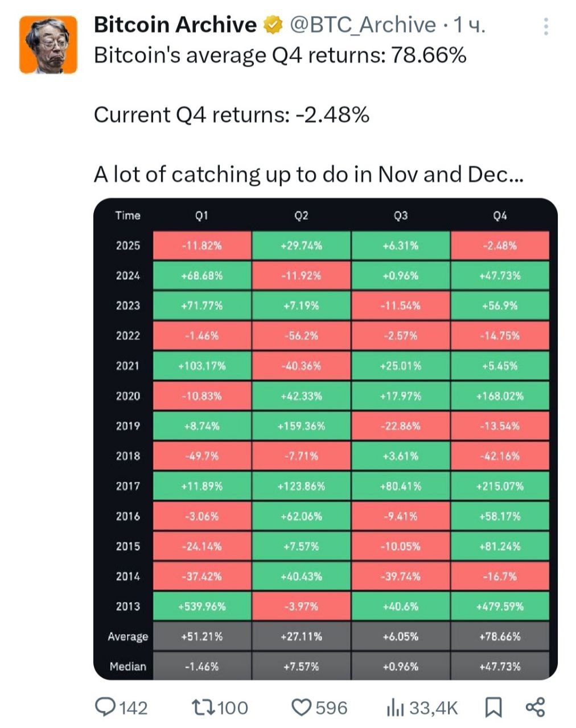576x728 pixels.
Task: Open the Bitcoin Archive profile avatar
Action: (48, 45)
